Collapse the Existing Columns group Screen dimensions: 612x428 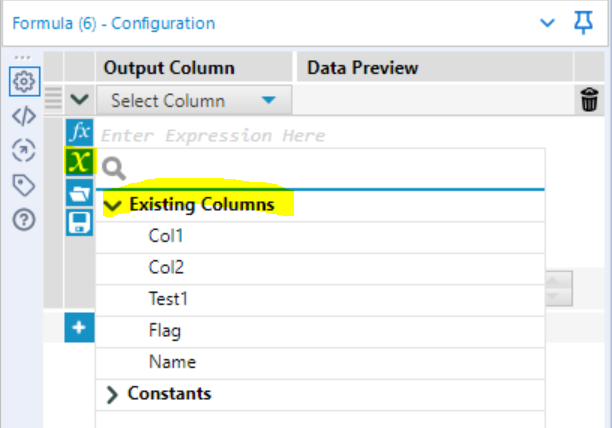pos(112,205)
